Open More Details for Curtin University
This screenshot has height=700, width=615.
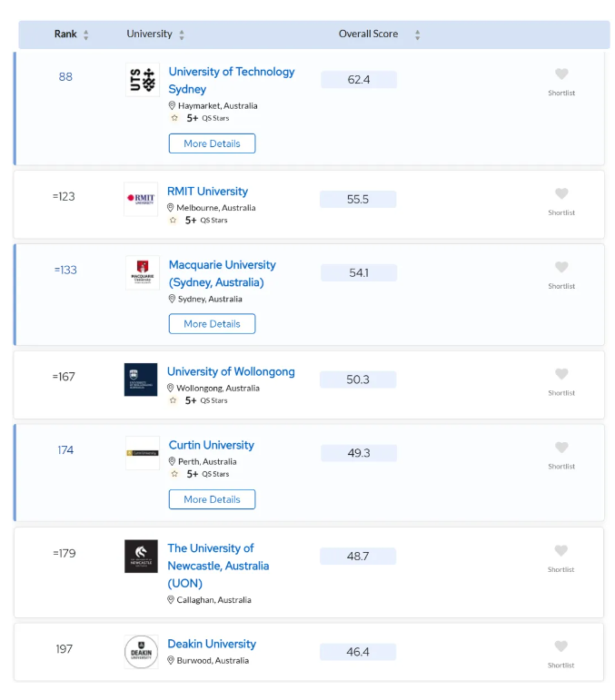212,499
